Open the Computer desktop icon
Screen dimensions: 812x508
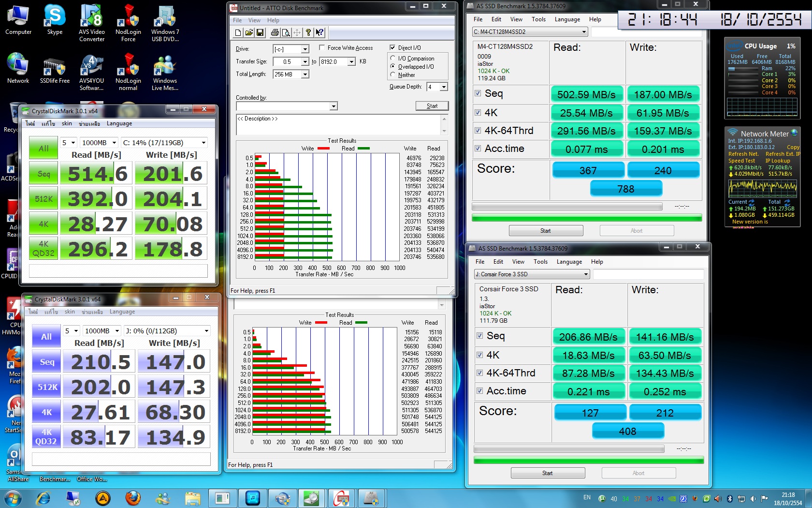pos(18,20)
